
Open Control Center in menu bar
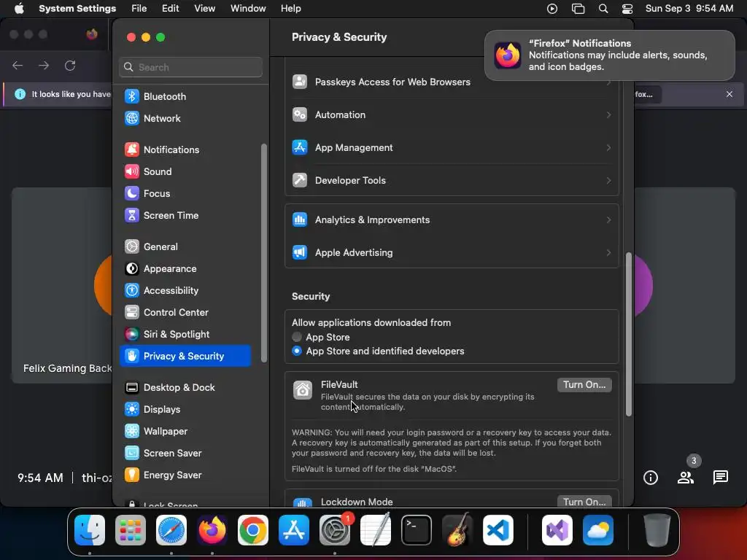pos(627,9)
